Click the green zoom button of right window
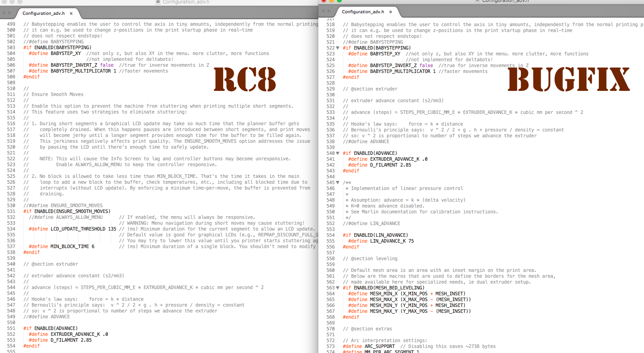The width and height of the screenshot is (644, 353). tap(339, 1)
